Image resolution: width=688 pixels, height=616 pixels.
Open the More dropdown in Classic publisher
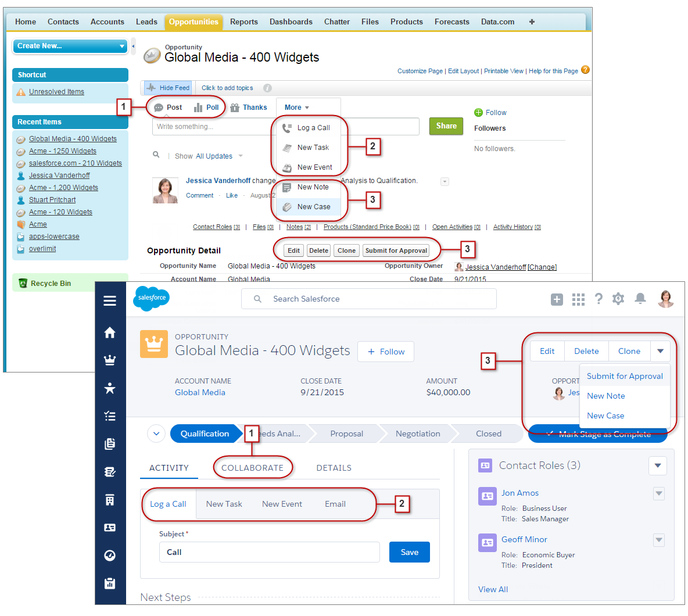tap(296, 108)
